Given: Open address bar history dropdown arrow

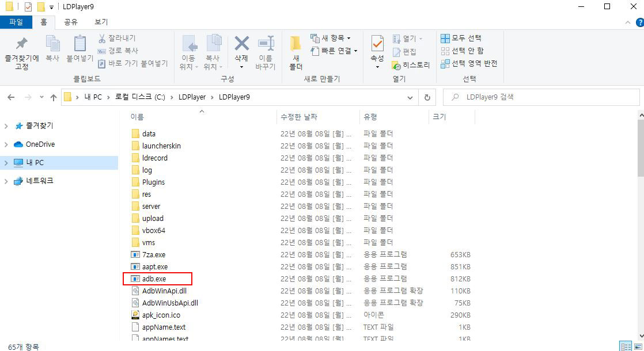Looking at the screenshot, I should tap(410, 97).
